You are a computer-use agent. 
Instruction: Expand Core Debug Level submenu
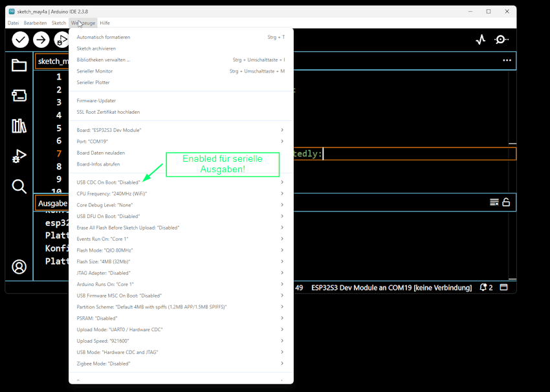click(x=181, y=205)
